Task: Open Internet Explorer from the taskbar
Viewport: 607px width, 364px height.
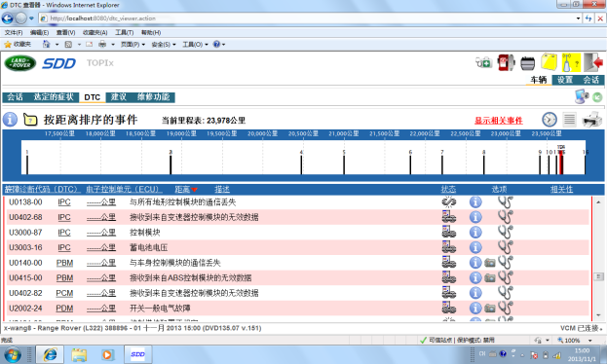Action: (50, 354)
